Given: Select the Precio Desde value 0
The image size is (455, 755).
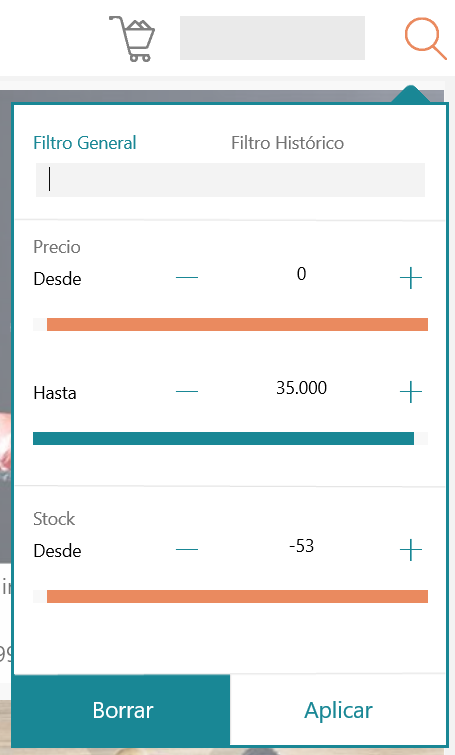Looking at the screenshot, I should [301, 274].
